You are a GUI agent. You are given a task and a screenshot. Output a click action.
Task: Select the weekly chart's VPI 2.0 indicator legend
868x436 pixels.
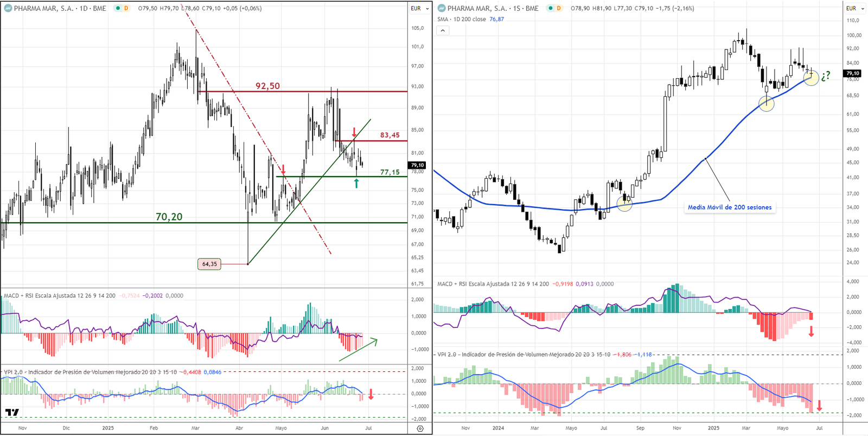coord(524,355)
